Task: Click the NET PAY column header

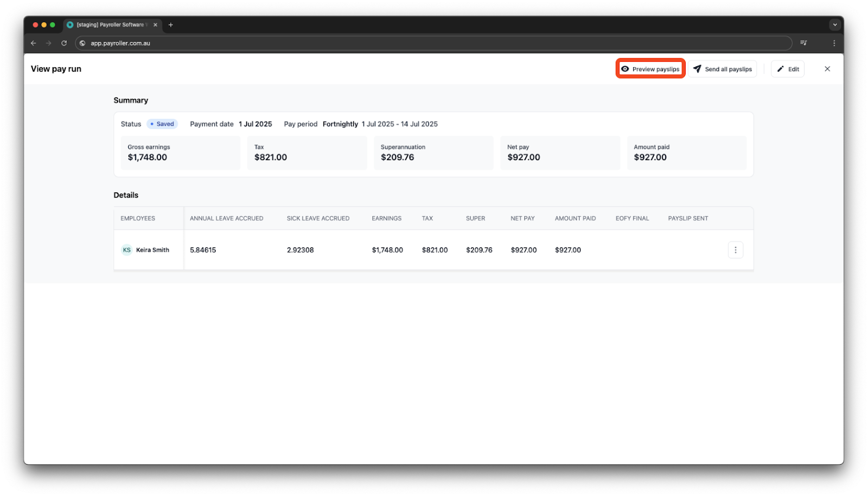Action: point(522,219)
